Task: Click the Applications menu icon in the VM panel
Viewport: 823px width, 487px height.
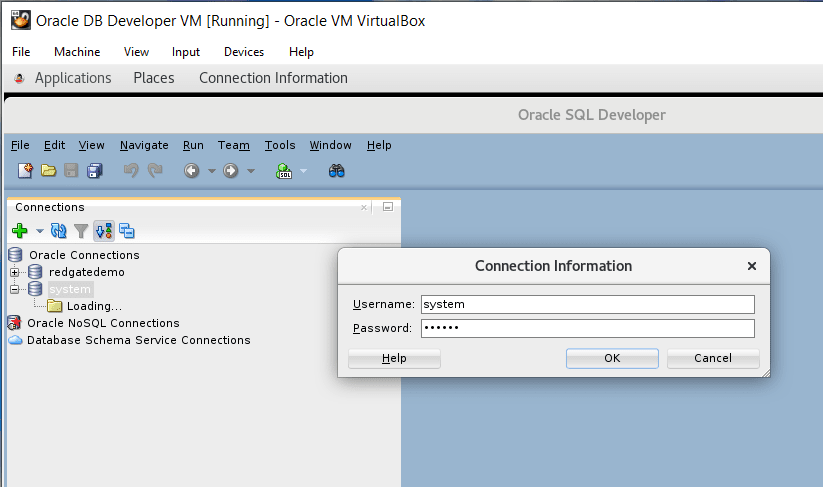Action: pos(19,78)
